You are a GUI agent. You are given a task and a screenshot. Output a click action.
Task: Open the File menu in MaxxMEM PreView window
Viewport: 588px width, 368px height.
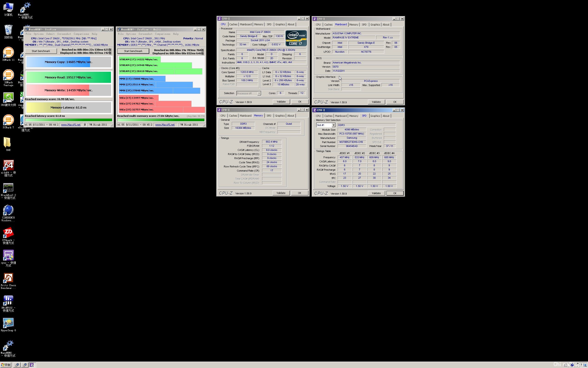click(x=28, y=34)
